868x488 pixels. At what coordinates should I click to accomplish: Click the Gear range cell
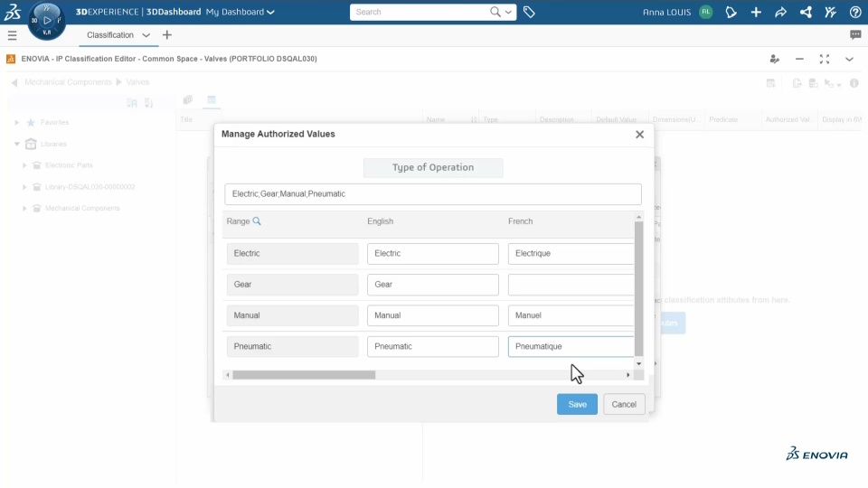tap(292, 285)
